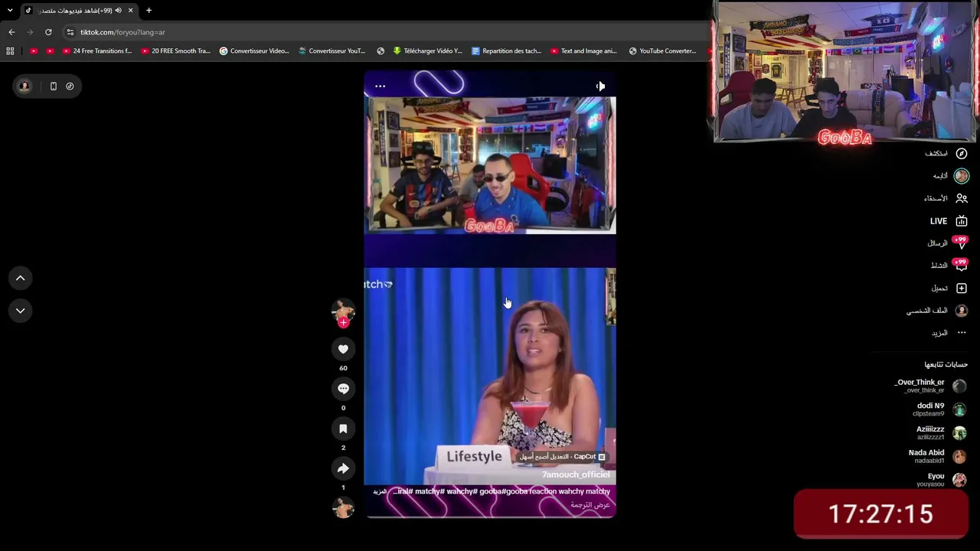
Task: Mute the video with the speaker icon
Action: (600, 86)
